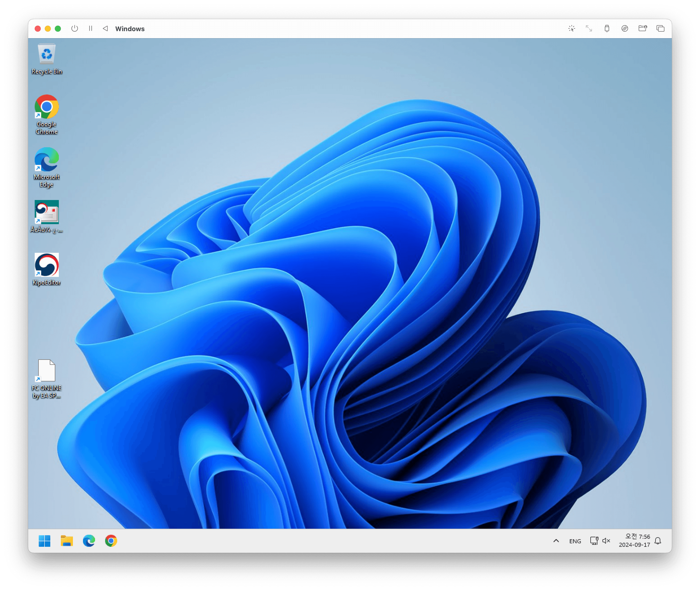Open the shared folder icon in VM toolbar
Image resolution: width=700 pixels, height=590 pixels.
(x=642, y=28)
